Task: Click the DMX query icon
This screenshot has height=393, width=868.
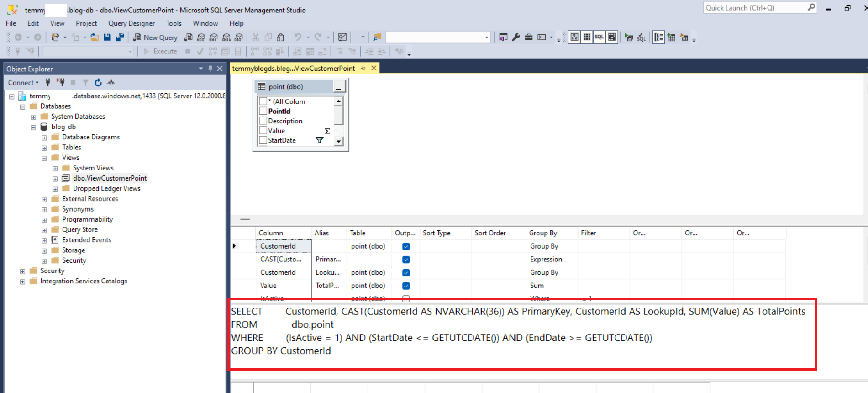Action: tap(214, 37)
